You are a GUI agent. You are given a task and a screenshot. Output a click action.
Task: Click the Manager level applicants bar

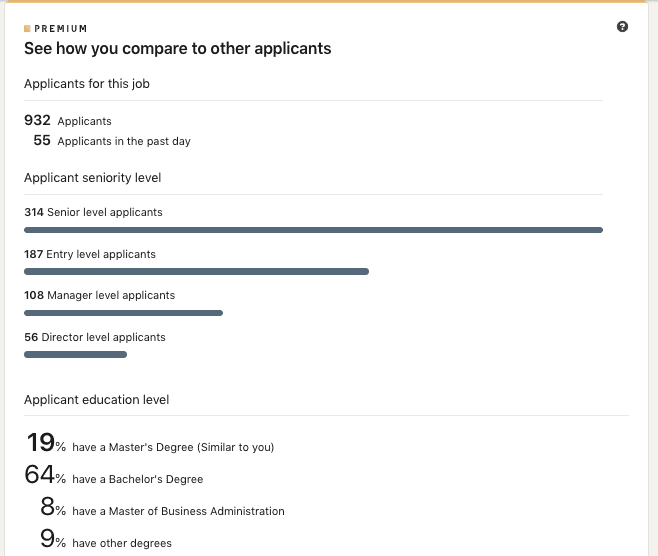coord(123,313)
